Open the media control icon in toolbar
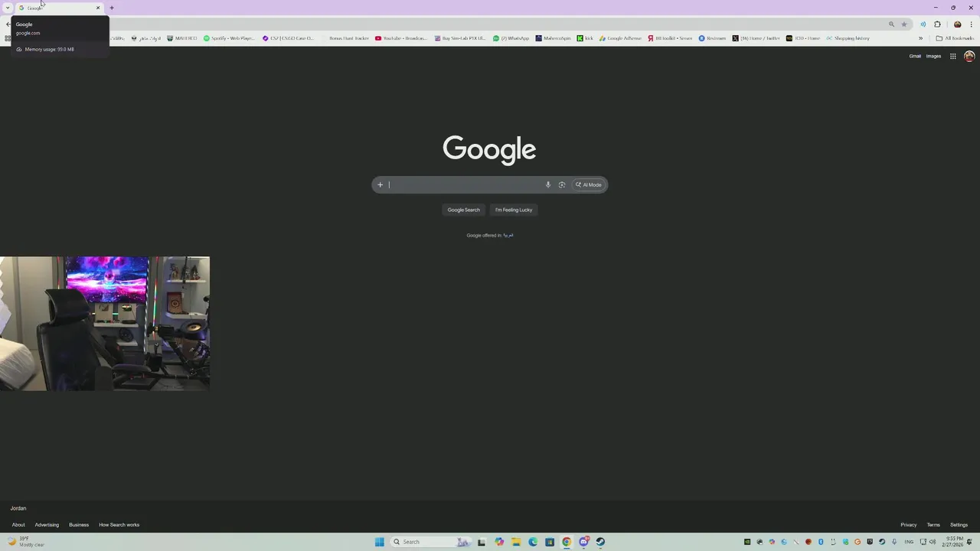 (923, 24)
